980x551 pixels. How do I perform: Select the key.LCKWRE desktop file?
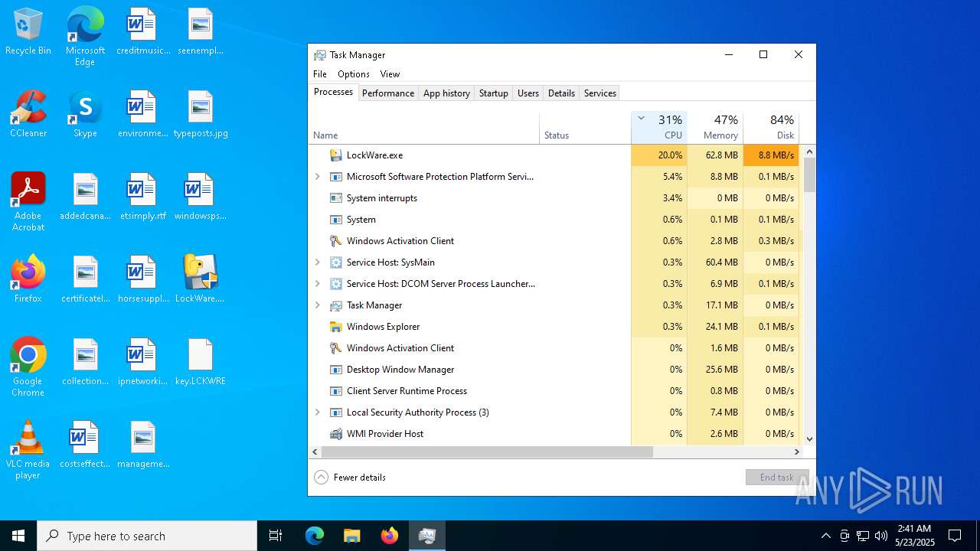coord(201,362)
